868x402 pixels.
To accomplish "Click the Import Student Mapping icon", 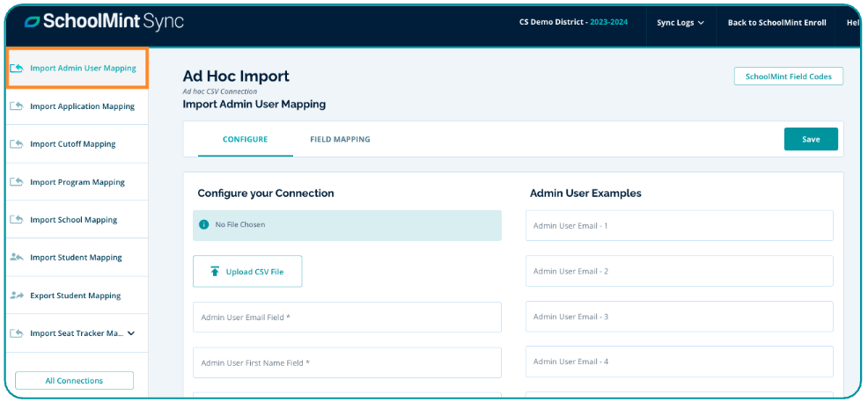I will pos(17,258).
